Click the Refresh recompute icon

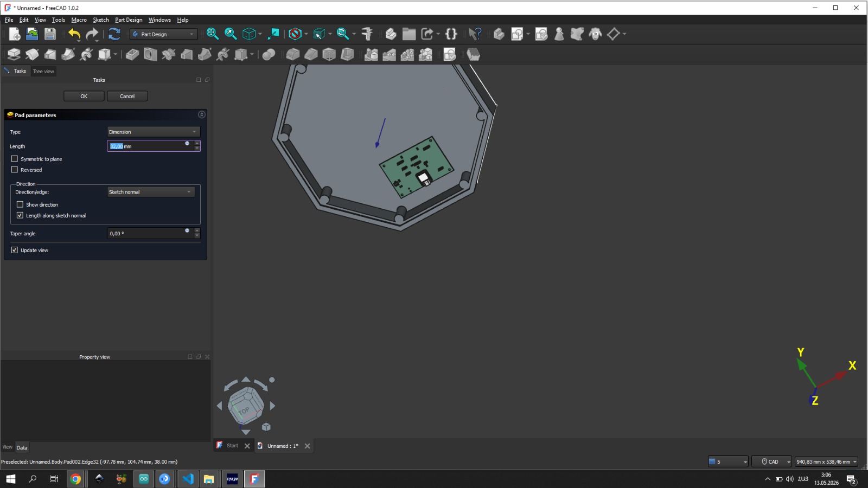pyautogui.click(x=114, y=34)
